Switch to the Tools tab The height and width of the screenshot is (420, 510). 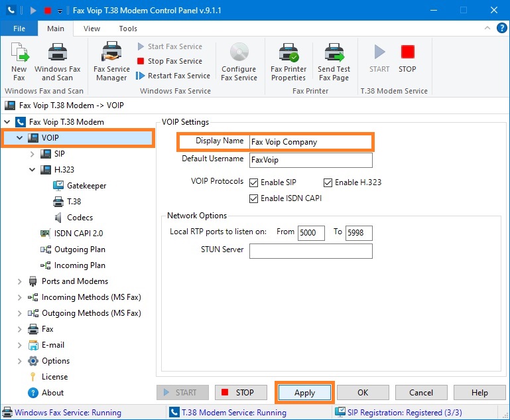[128, 29]
